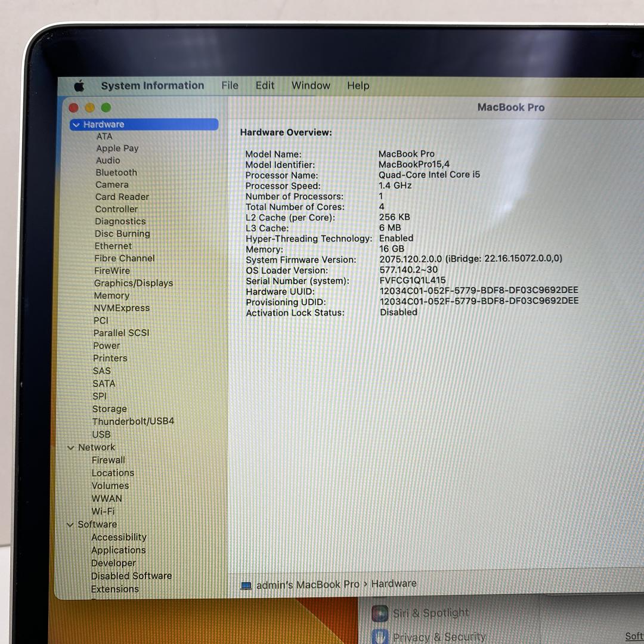Select Thunderbolt/USB4 in the sidebar

point(134,422)
